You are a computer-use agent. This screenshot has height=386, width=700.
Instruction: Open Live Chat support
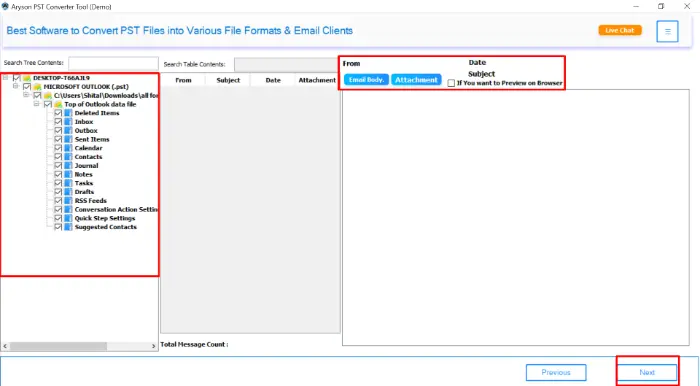[x=620, y=30]
